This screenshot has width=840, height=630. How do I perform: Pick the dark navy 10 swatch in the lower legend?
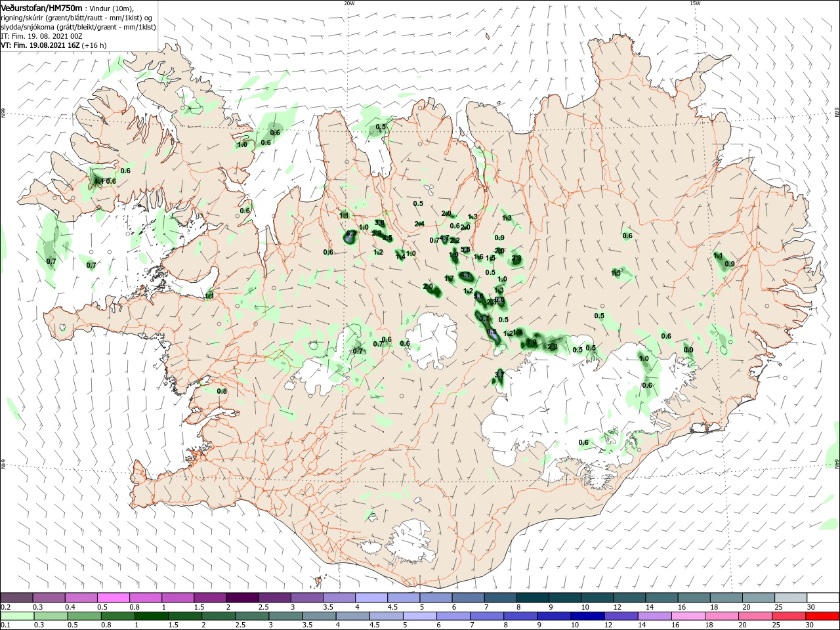587,616
